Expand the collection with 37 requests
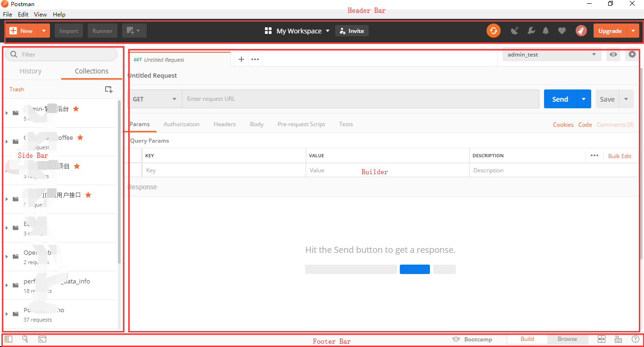Viewport: 644px width, 347px height. (x=7, y=314)
